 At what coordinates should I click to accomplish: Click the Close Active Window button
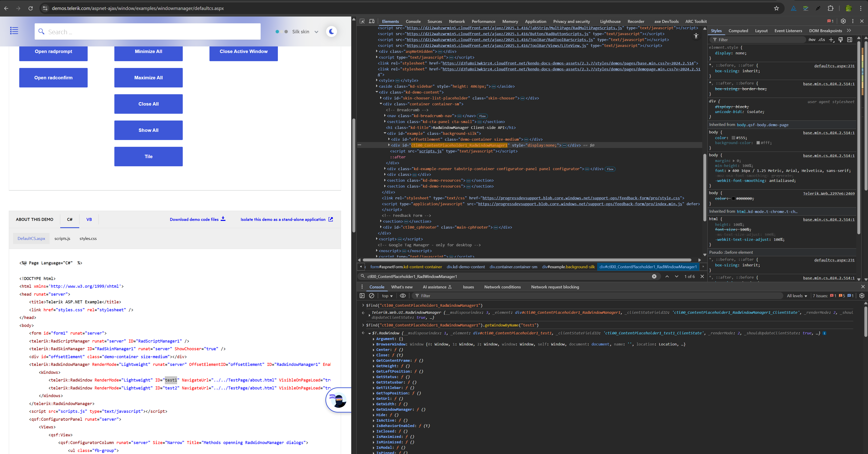pos(244,52)
